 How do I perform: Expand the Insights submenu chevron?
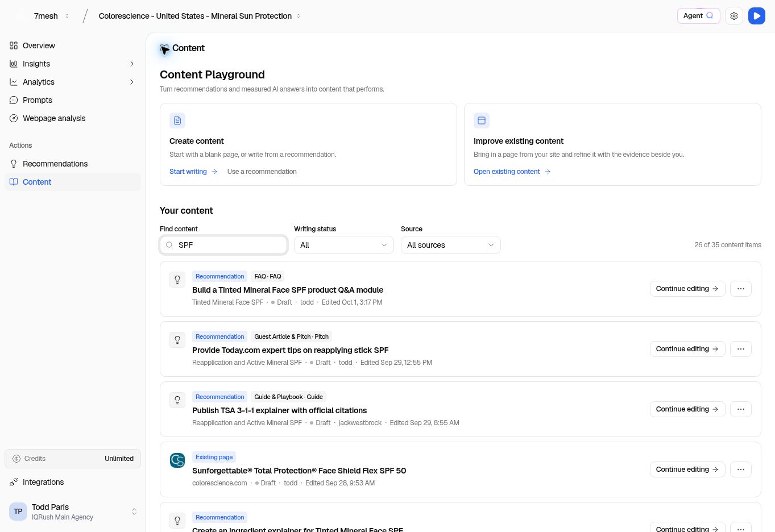click(x=132, y=64)
